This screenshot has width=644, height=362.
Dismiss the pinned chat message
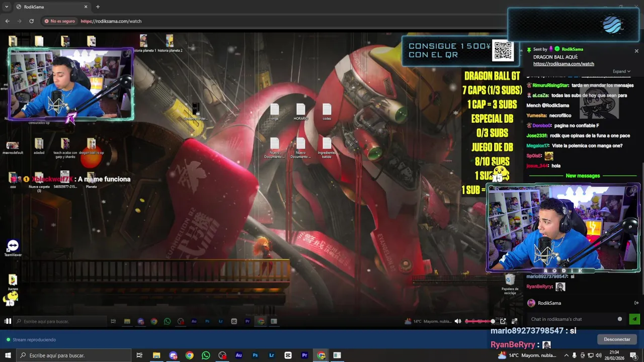click(x=636, y=51)
